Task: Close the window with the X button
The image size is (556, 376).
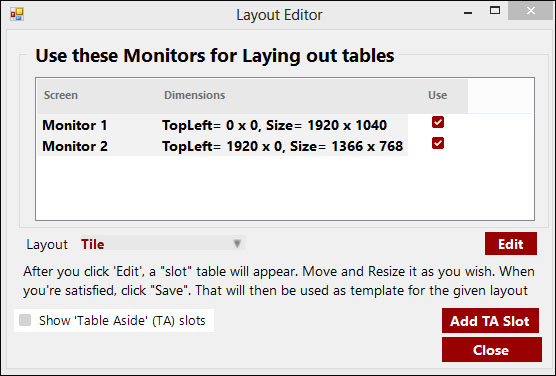Action: click(530, 11)
